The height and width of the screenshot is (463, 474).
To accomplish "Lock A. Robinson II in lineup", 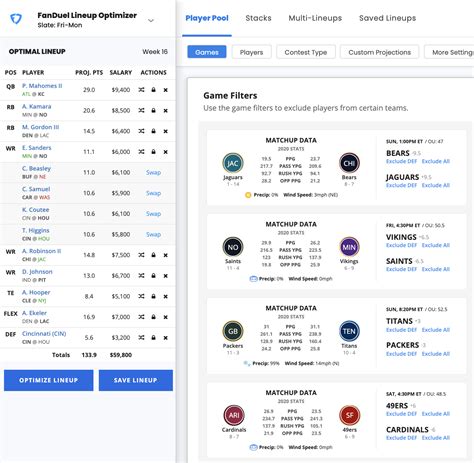I will (x=153, y=255).
